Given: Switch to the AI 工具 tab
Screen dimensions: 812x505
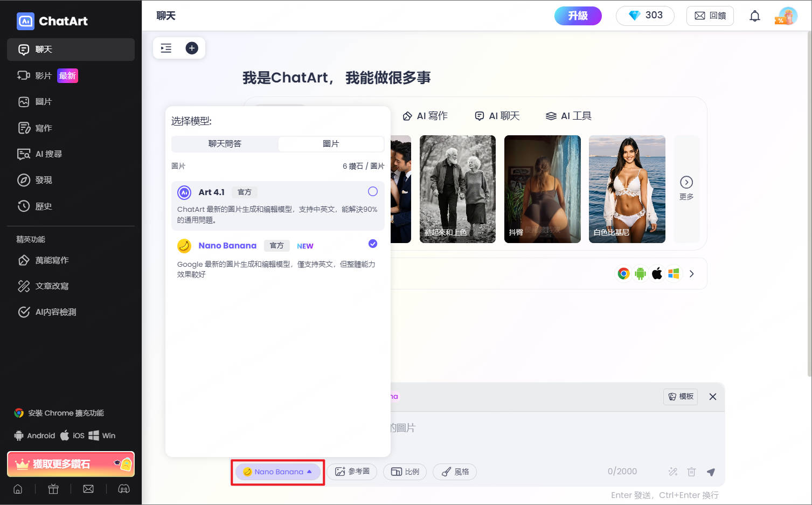Looking at the screenshot, I should [568, 116].
